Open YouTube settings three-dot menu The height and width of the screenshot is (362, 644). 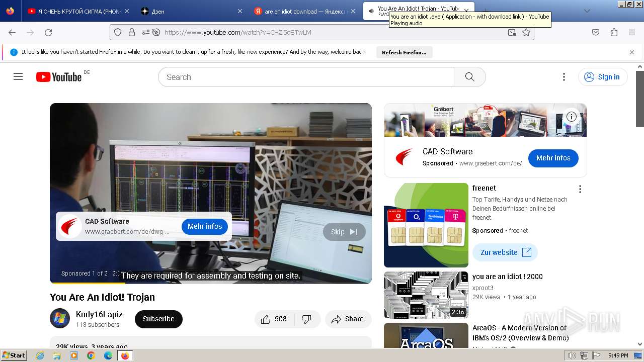564,77
